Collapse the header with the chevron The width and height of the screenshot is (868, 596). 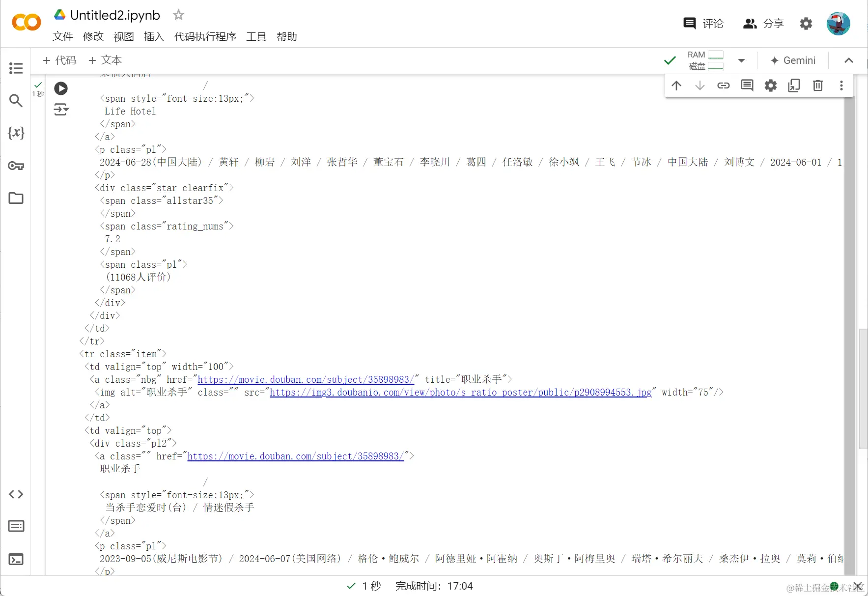849,60
